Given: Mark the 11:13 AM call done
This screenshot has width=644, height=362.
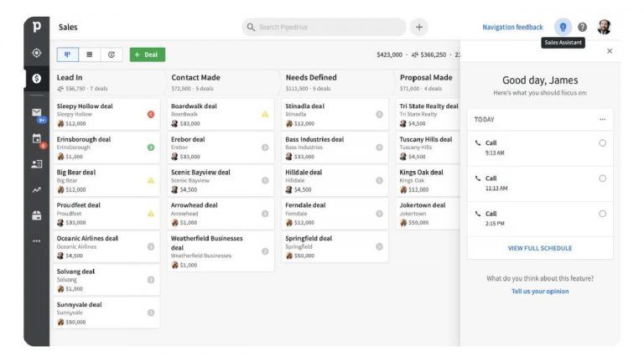Looking at the screenshot, I should (x=602, y=178).
